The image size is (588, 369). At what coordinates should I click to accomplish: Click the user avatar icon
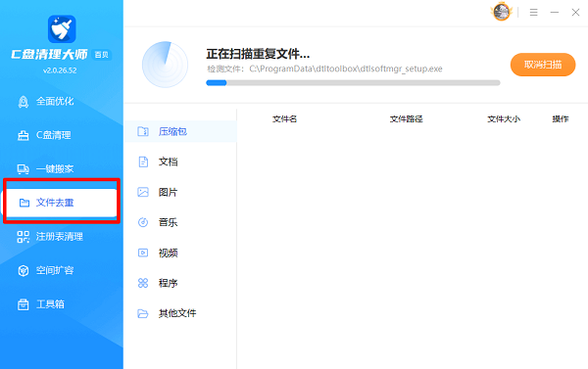tap(502, 12)
